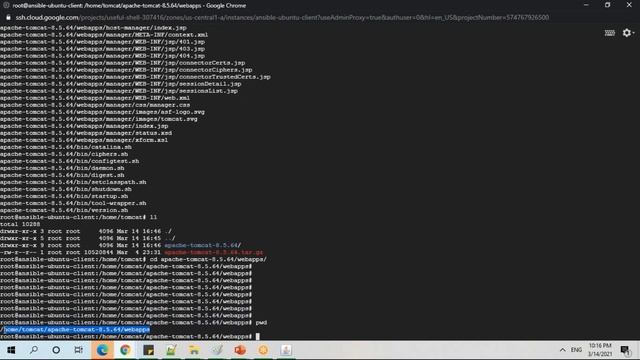The image size is (640, 360).
Task: Click the blue apache-tomcat-8.5.64/ directory listing
Action: click(x=202, y=245)
